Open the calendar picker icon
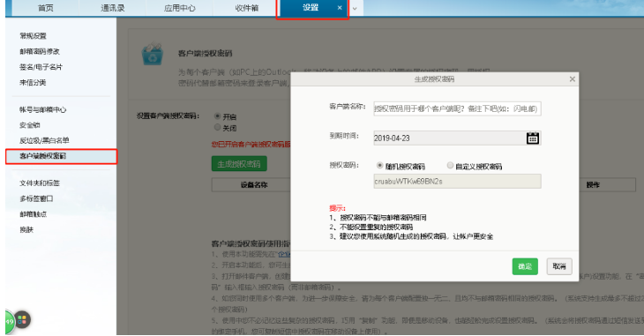644x336 pixels. coord(533,138)
